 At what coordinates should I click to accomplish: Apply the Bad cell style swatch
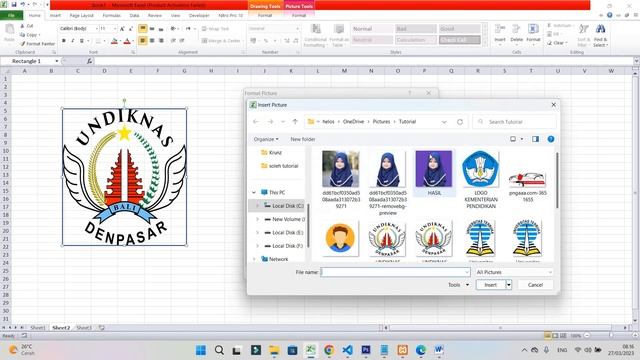pos(416,29)
